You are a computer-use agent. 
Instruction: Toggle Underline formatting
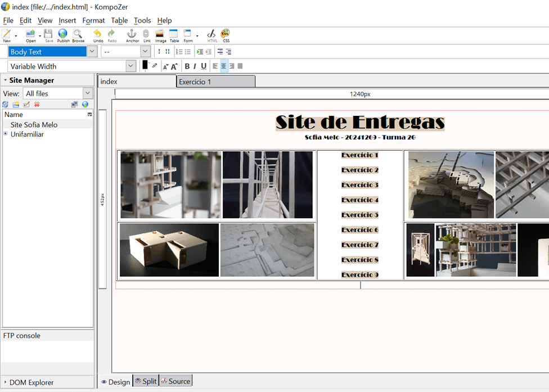pos(204,66)
